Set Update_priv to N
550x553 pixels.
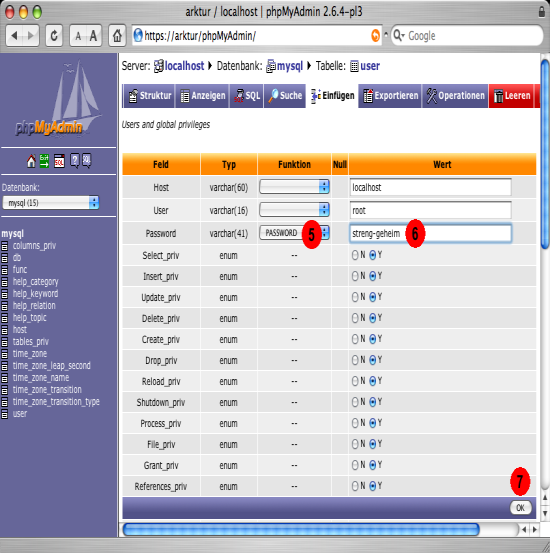pyautogui.click(x=355, y=297)
